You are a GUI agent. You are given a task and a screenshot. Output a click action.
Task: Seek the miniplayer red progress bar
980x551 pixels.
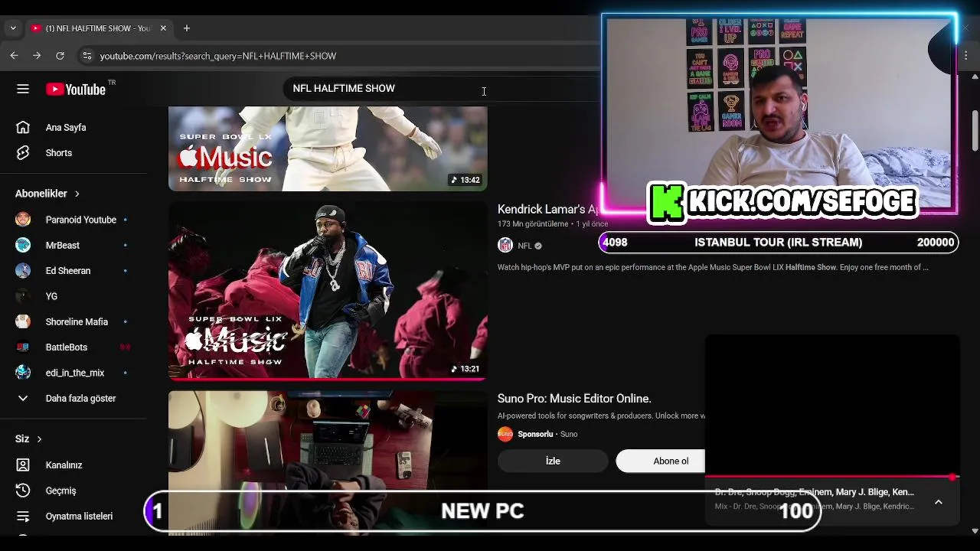[x=831, y=477]
